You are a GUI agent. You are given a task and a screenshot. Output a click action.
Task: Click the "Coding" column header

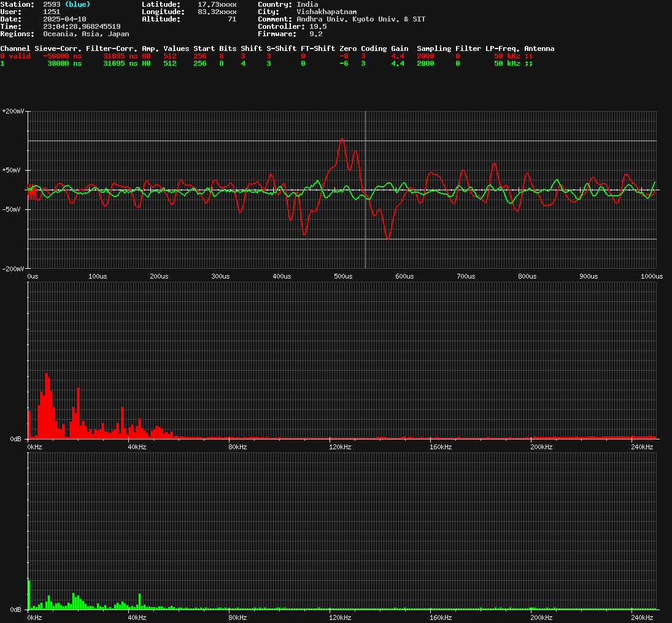pyautogui.click(x=374, y=48)
